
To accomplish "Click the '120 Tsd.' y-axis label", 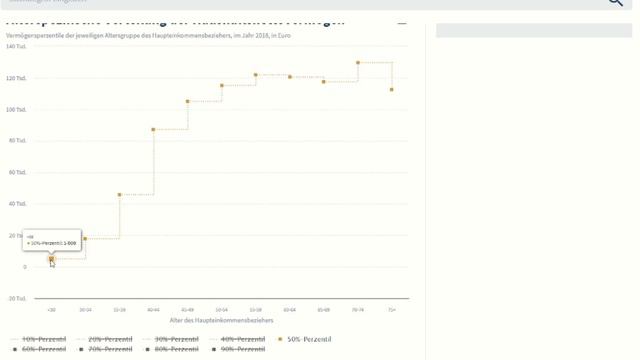I will (16, 78).
